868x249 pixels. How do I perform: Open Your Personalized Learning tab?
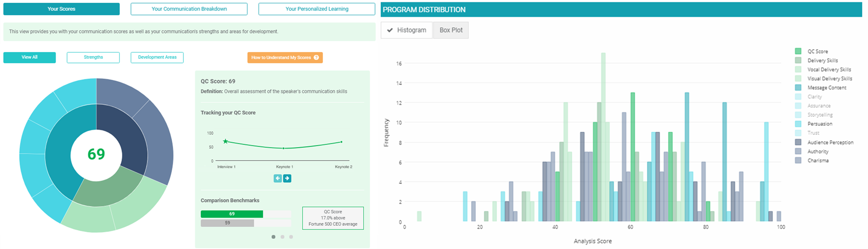(x=317, y=9)
